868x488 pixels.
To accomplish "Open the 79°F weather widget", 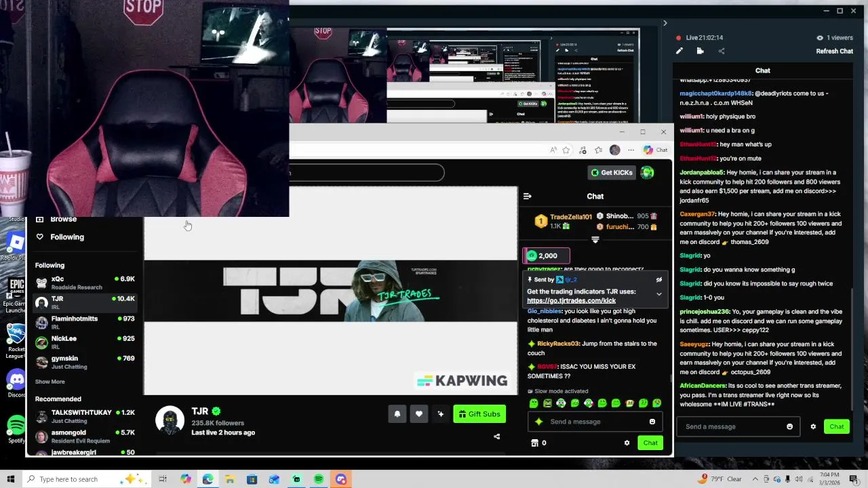I will point(719,479).
